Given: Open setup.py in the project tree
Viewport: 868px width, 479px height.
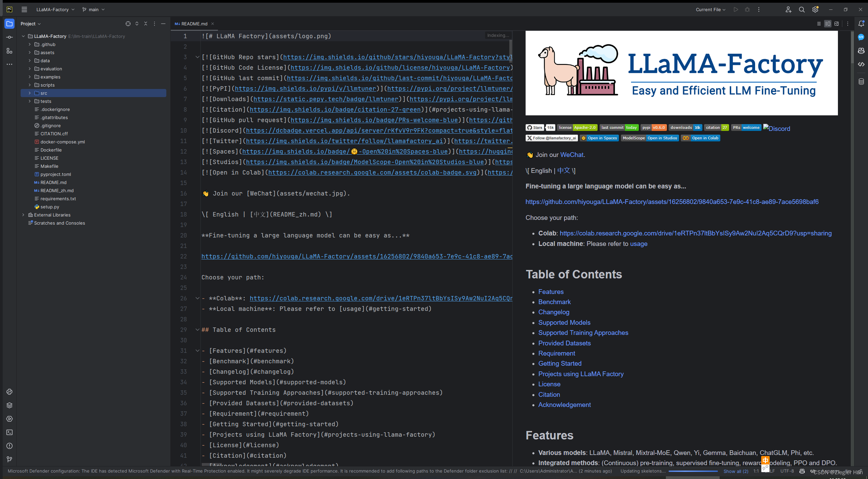Looking at the screenshot, I should [50, 207].
